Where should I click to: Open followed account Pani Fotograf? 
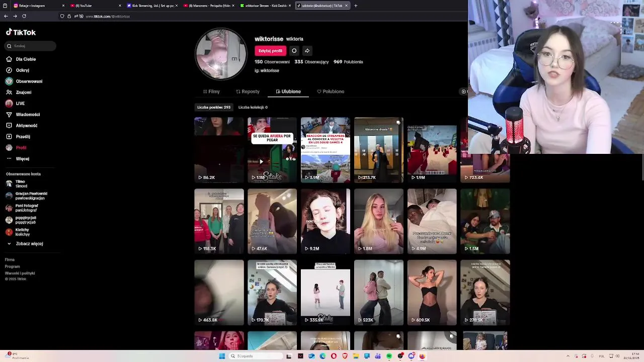pos(21,208)
